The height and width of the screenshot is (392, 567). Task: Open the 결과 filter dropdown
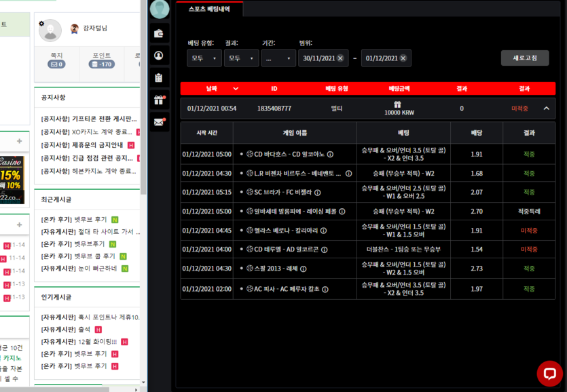click(241, 58)
